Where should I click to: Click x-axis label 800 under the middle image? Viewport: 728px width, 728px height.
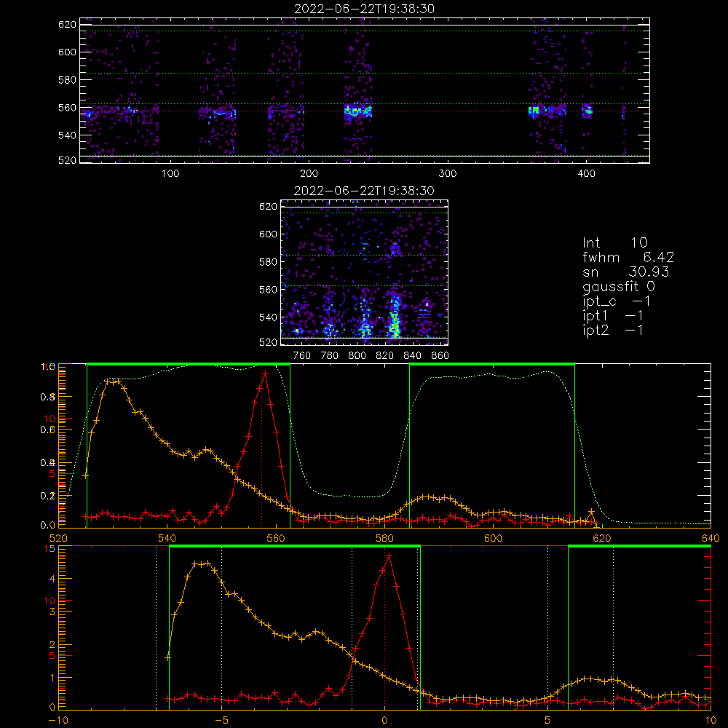pos(357,356)
